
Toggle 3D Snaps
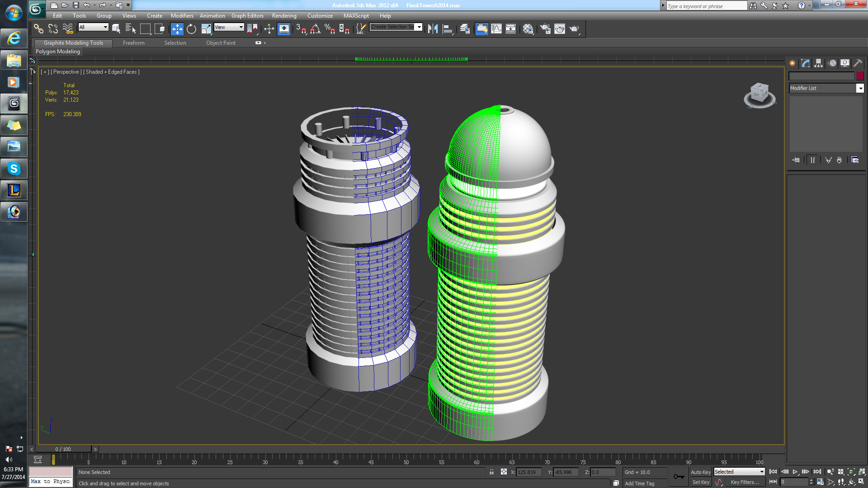(x=301, y=29)
